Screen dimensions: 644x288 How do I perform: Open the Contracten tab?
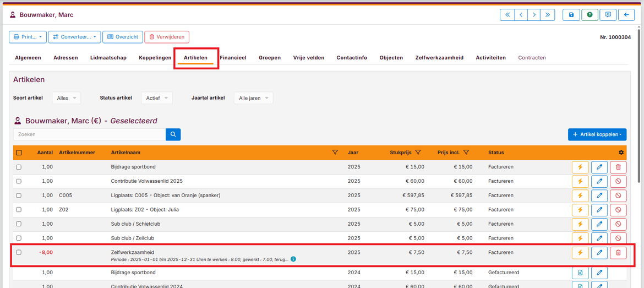(x=532, y=58)
